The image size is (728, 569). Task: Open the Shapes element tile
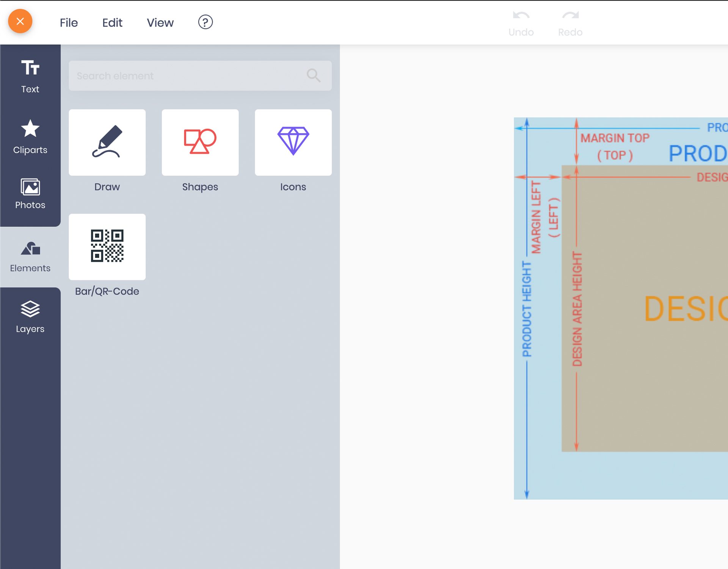coord(200,142)
